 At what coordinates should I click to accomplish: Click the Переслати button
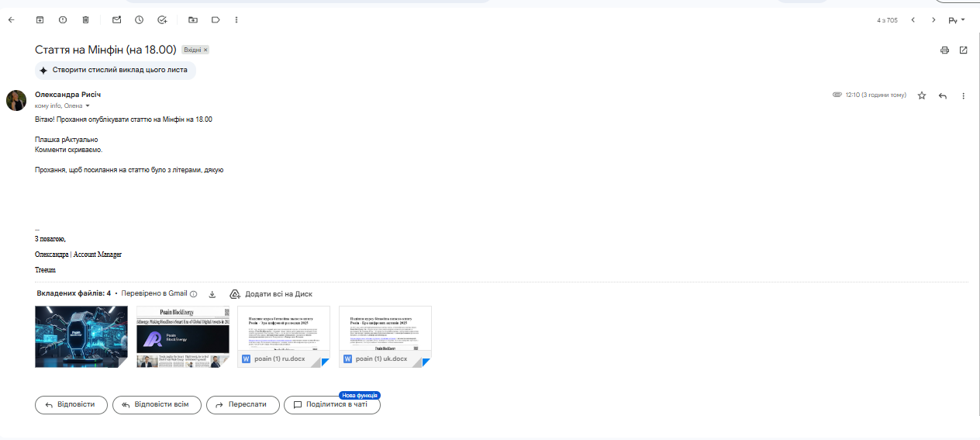243,404
